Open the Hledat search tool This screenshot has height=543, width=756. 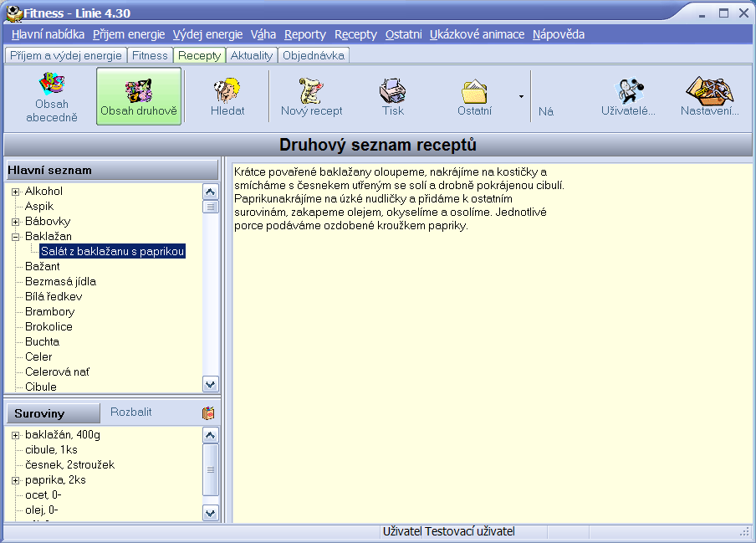point(227,96)
